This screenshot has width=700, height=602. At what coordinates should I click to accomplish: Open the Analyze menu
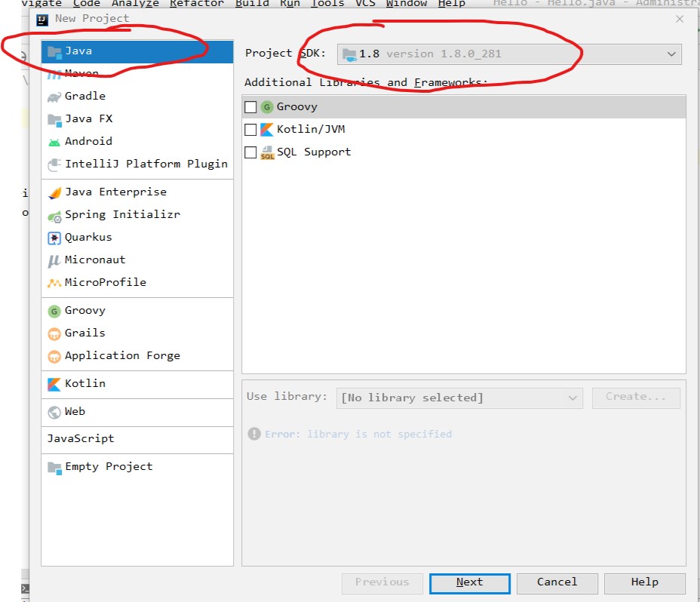point(135,4)
